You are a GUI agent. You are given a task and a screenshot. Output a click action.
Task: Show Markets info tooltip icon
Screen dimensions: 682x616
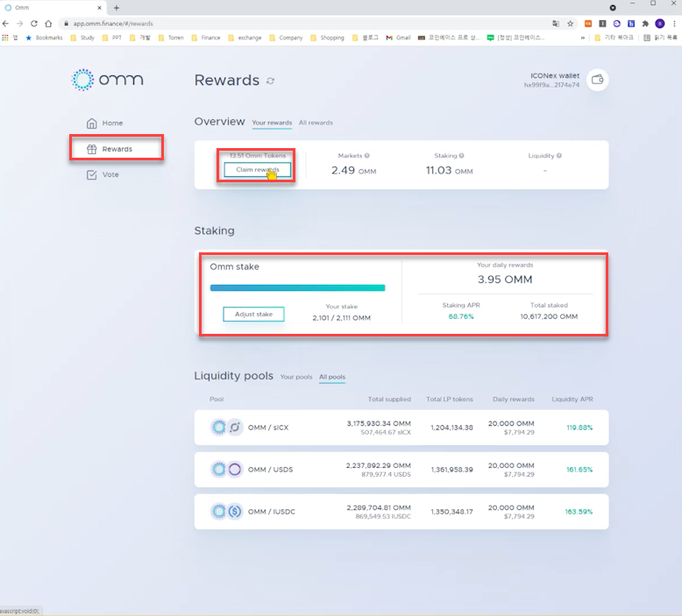click(x=367, y=156)
